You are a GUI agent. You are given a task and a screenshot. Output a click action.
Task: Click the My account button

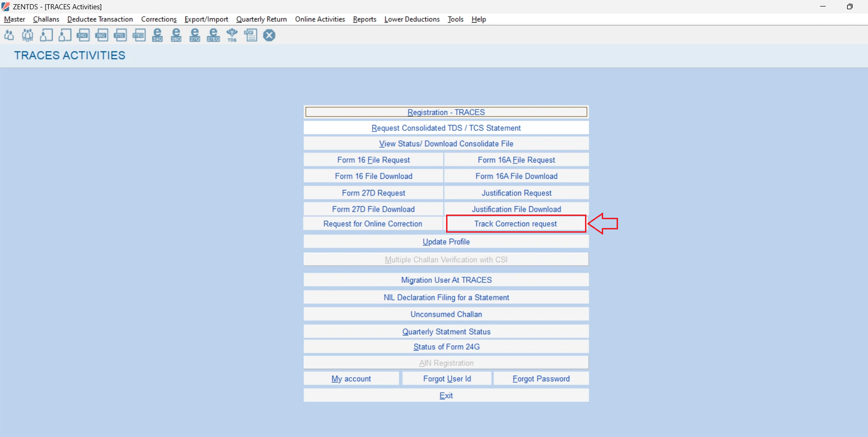coord(351,378)
